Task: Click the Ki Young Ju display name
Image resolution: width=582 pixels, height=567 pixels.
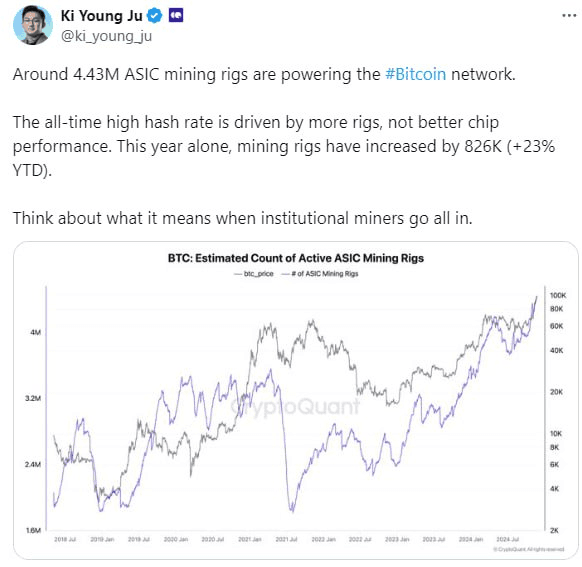Action: [101, 16]
